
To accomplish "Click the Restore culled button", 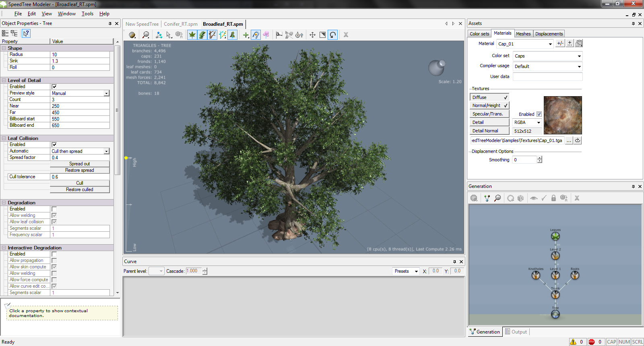I will pyautogui.click(x=80, y=189).
